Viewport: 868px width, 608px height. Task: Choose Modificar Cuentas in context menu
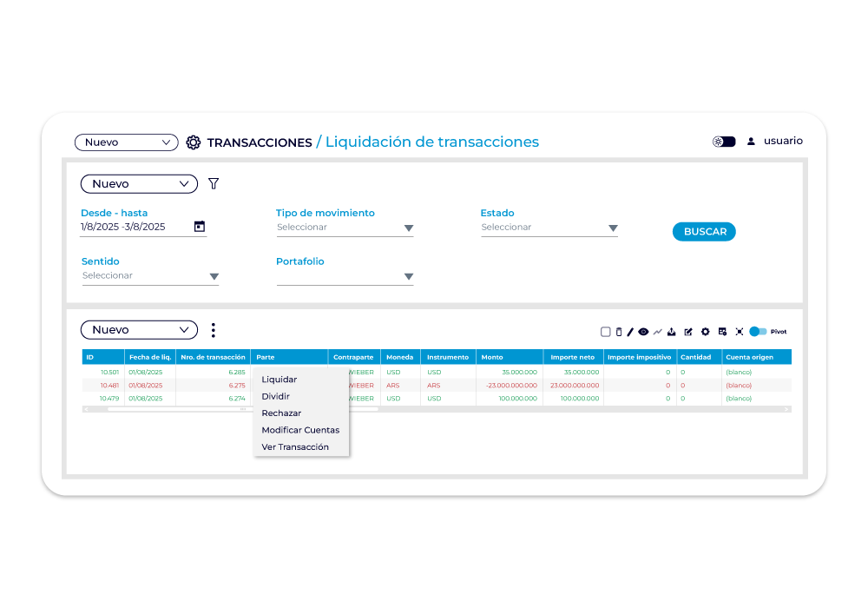pyautogui.click(x=300, y=430)
